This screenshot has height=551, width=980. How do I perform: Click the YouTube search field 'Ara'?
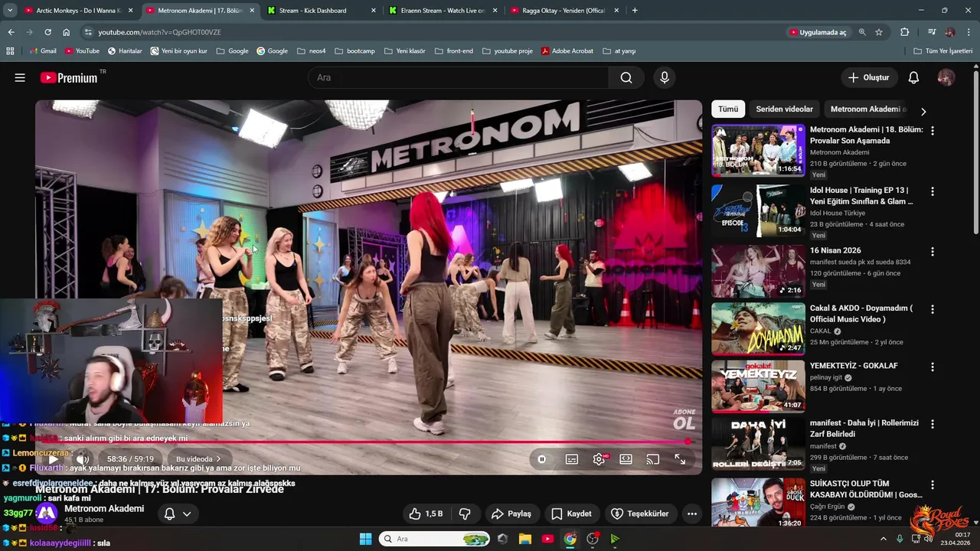click(x=458, y=77)
